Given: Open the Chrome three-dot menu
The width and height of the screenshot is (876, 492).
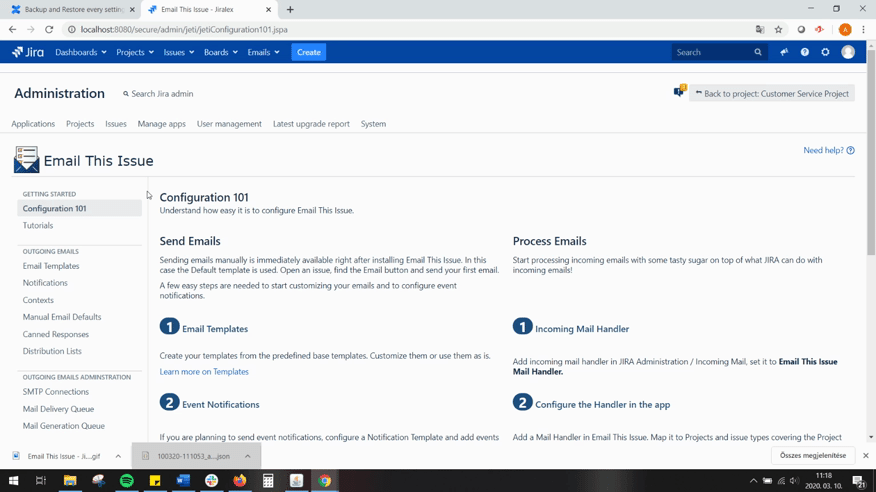Looking at the screenshot, I should tap(864, 29).
